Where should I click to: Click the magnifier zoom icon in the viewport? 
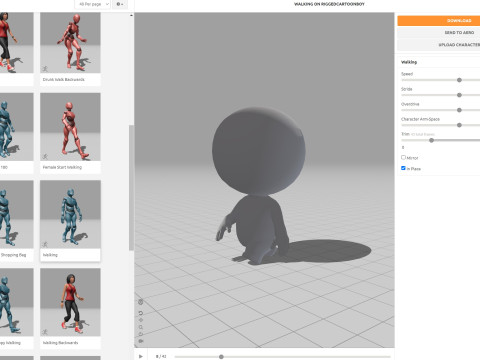tap(141, 327)
